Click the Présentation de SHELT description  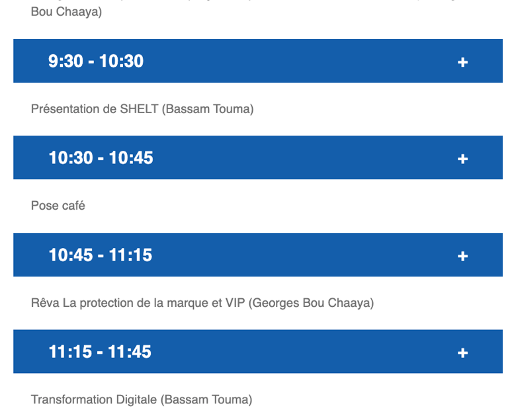tap(142, 109)
